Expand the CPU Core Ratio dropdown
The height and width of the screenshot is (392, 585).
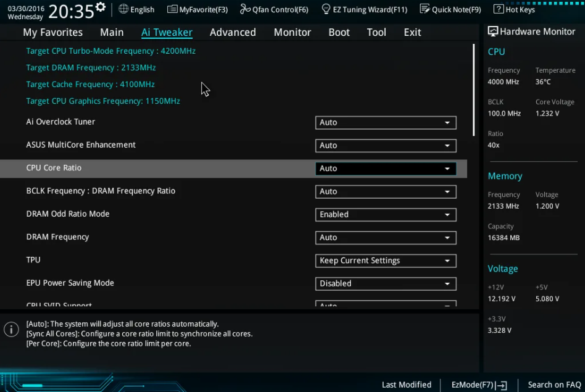coord(385,168)
